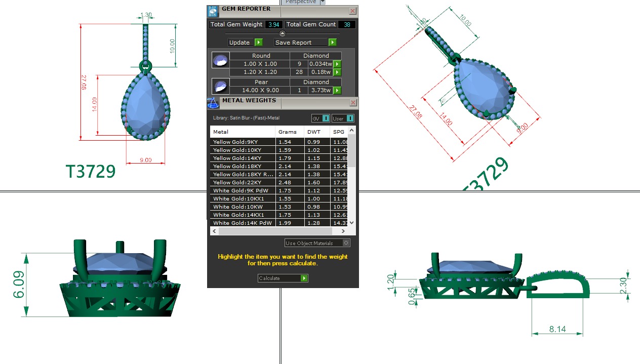Open the Perspective viewport dropdown arrow

(x=323, y=2)
